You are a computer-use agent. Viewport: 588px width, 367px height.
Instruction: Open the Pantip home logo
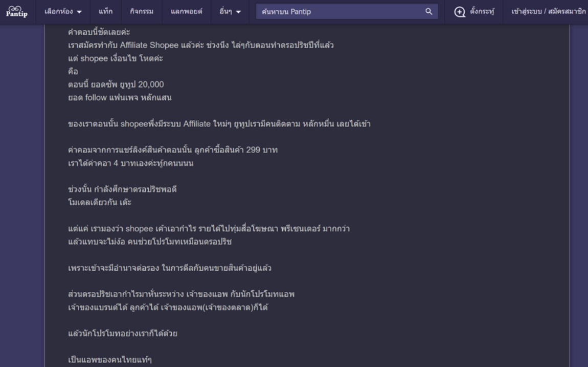pyautogui.click(x=17, y=12)
